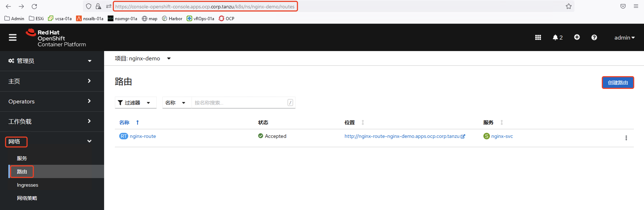Click the plus import icon in the header
This screenshot has width=644, height=210.
click(577, 37)
